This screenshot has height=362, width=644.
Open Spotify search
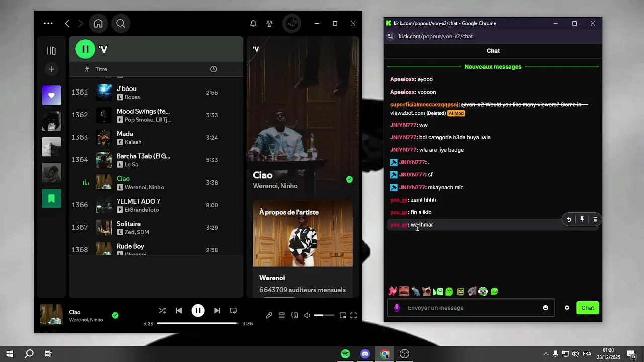click(x=121, y=23)
